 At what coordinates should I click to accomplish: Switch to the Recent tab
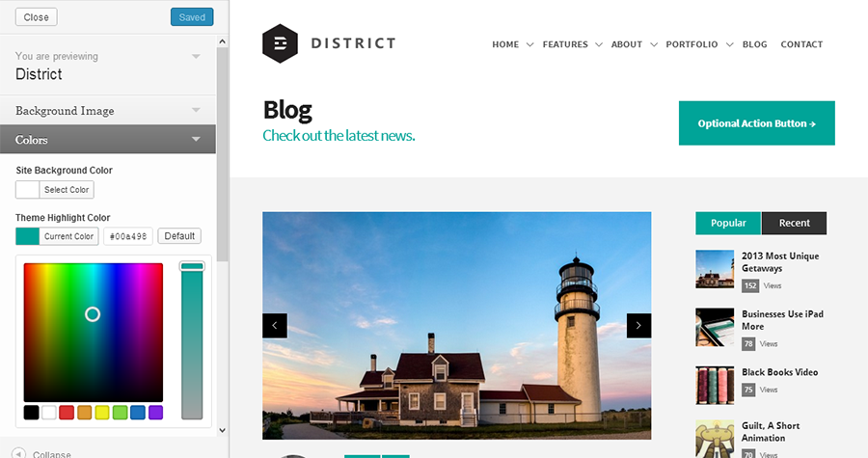tap(794, 223)
